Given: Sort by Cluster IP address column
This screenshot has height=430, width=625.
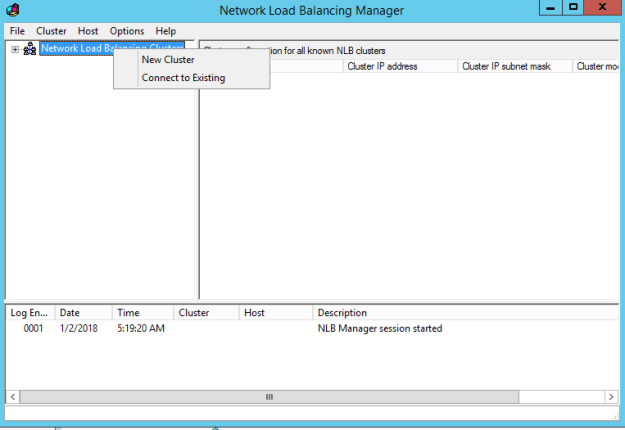Looking at the screenshot, I should click(400, 66).
